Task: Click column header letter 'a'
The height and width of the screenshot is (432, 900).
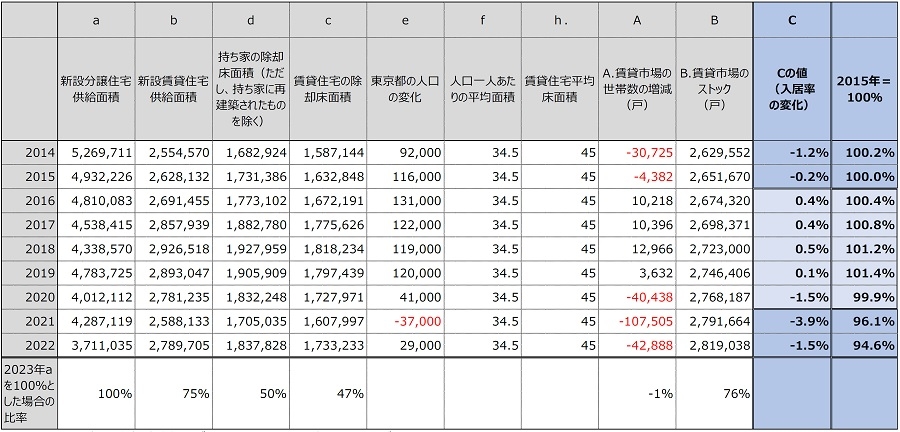Action: click(96, 20)
